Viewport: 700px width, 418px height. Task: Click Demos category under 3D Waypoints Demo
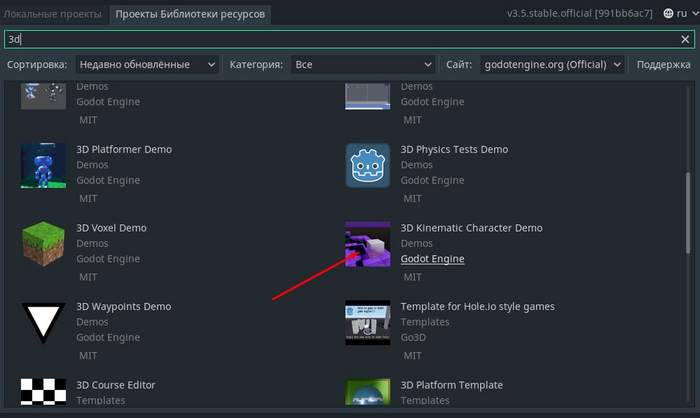92,322
